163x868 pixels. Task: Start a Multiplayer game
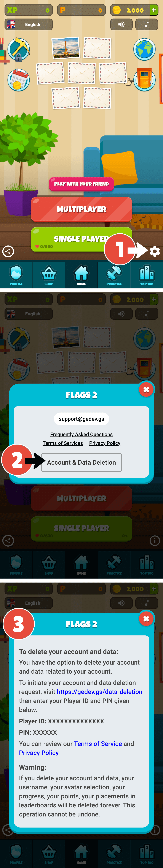pyautogui.click(x=81, y=209)
